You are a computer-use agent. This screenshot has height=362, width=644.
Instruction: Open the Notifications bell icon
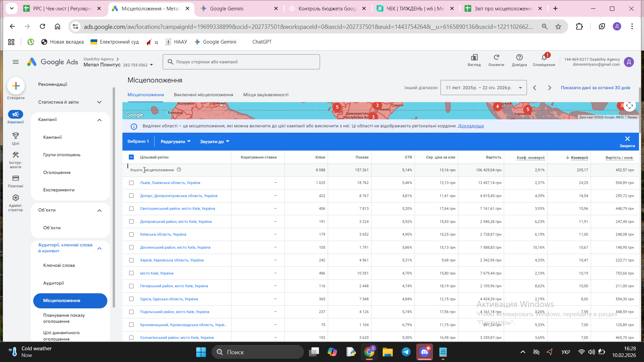pyautogui.click(x=544, y=57)
